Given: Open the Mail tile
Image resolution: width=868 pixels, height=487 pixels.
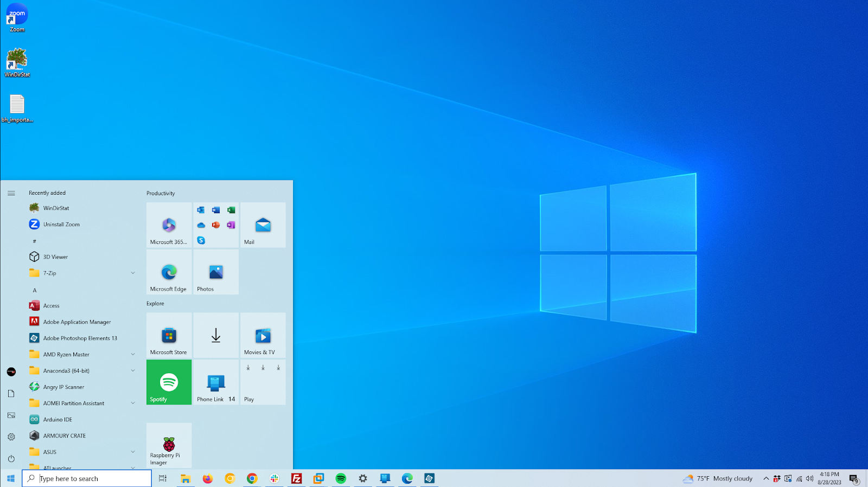Looking at the screenshot, I should (x=263, y=225).
